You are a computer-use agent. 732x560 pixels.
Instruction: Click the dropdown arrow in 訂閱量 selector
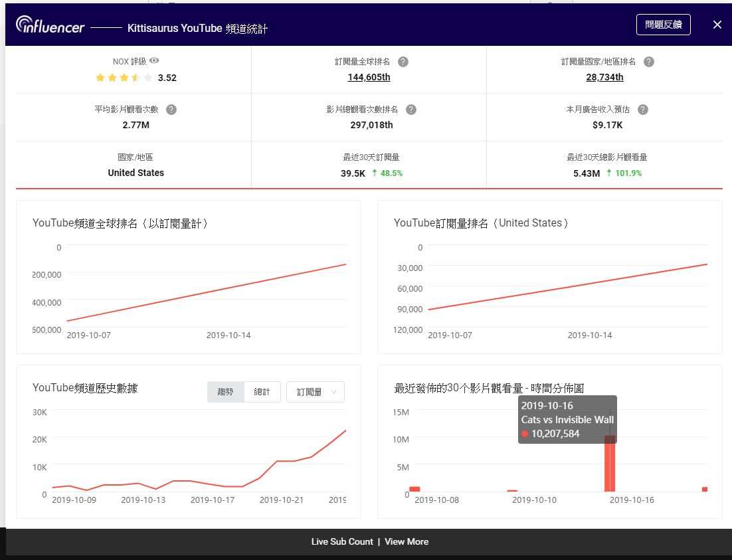tap(333, 392)
